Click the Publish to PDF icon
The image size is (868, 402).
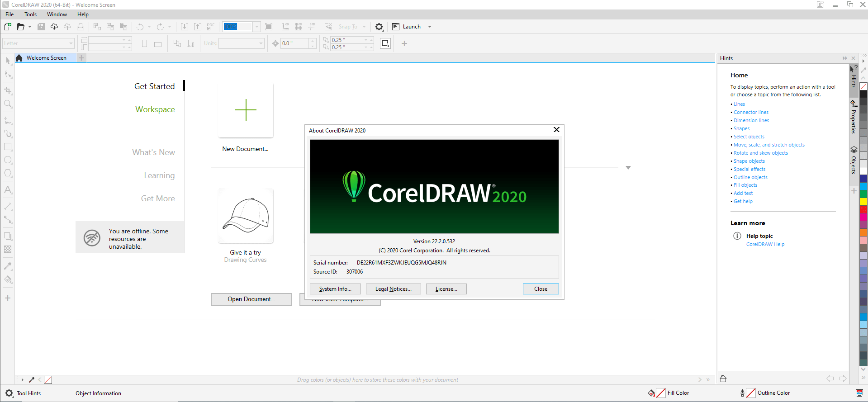(210, 27)
